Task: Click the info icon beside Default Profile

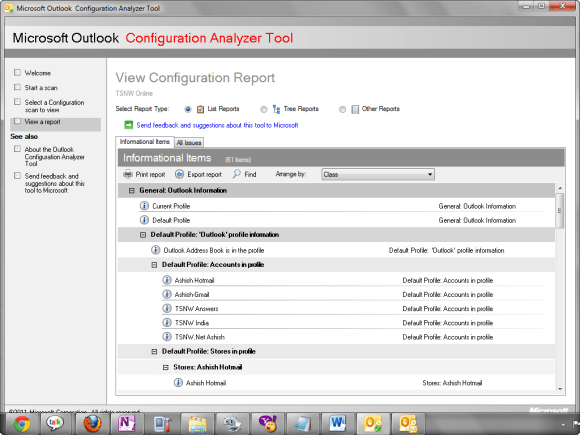Action: click(144, 220)
